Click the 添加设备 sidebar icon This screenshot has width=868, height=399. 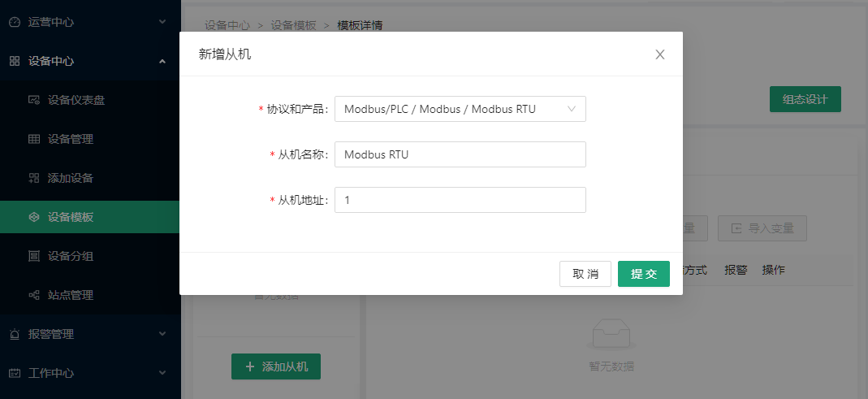[34, 178]
